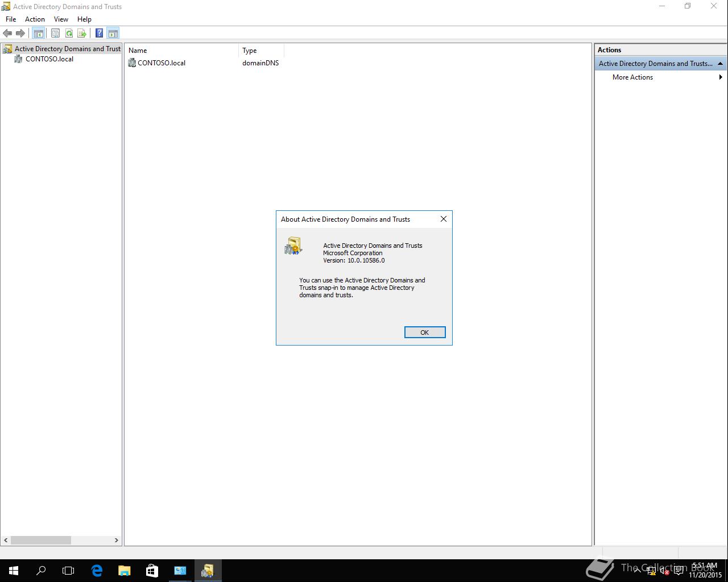Open the Windows Start menu
Screen dimensions: 728x582
14,571
